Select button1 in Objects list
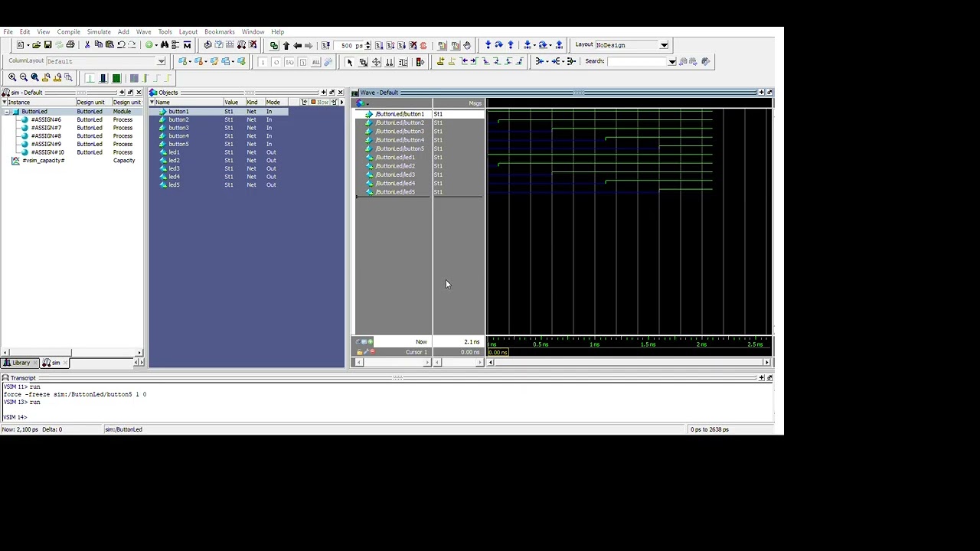980x551 pixels. coord(178,112)
